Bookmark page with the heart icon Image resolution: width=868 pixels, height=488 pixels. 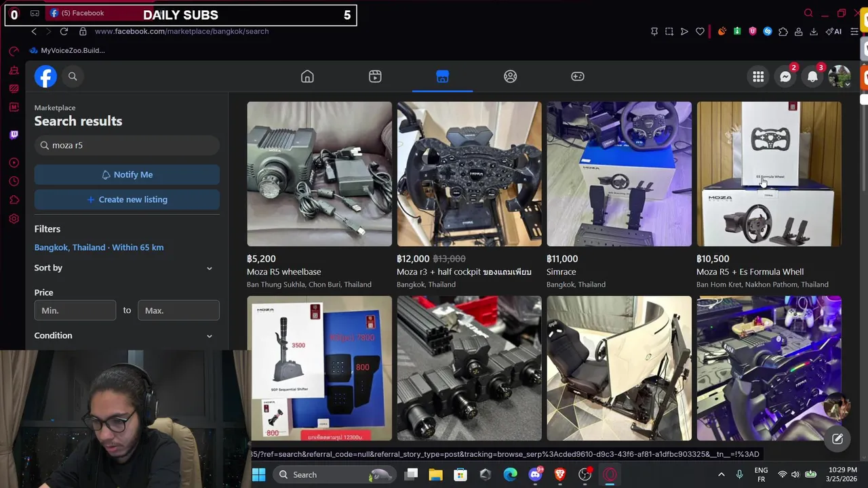pyautogui.click(x=700, y=31)
